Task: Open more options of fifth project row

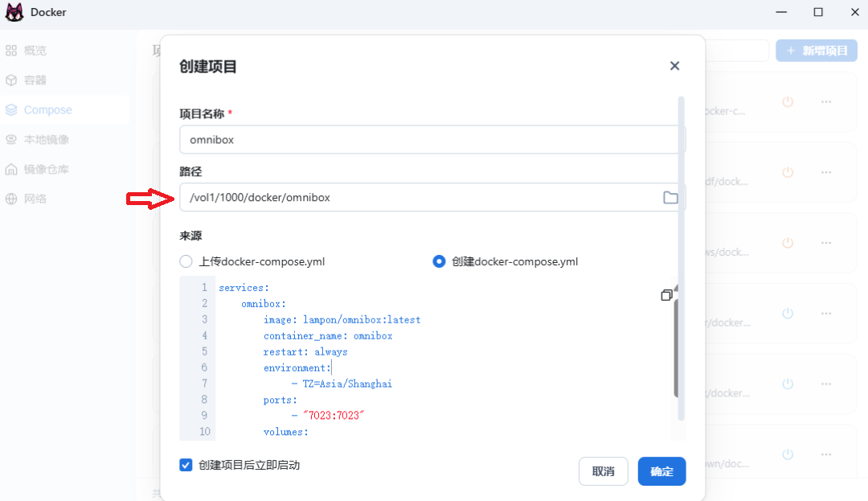Action: pyautogui.click(x=826, y=384)
